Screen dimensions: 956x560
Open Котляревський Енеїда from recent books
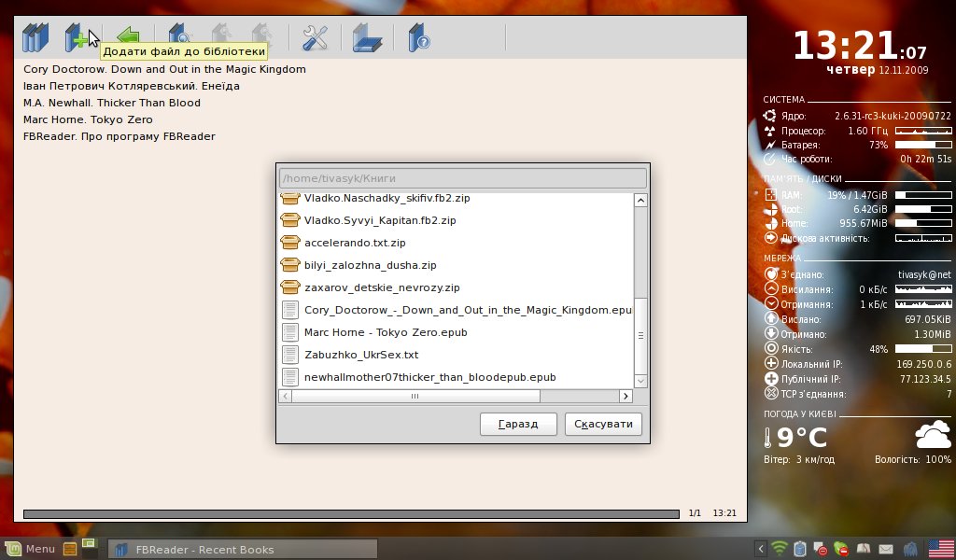(131, 86)
